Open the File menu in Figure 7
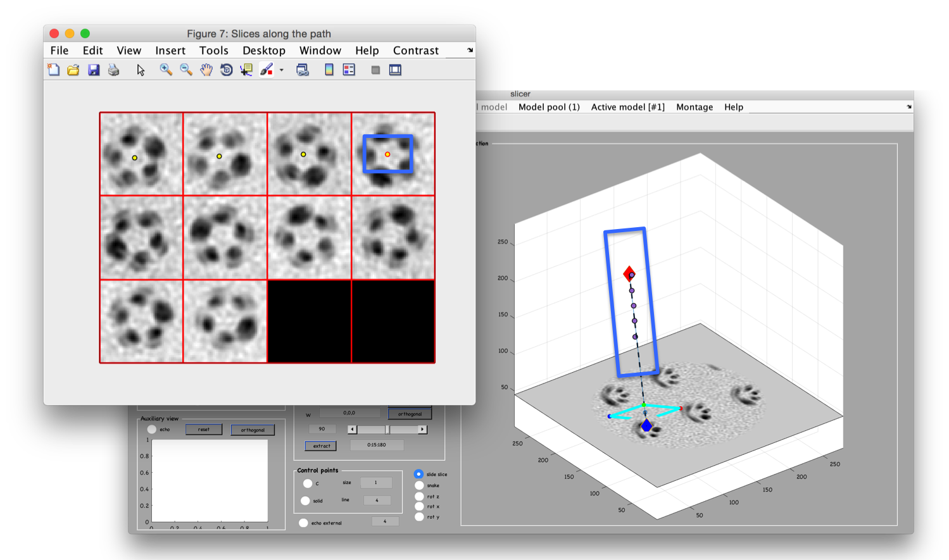The width and height of the screenshot is (949, 560). click(60, 51)
